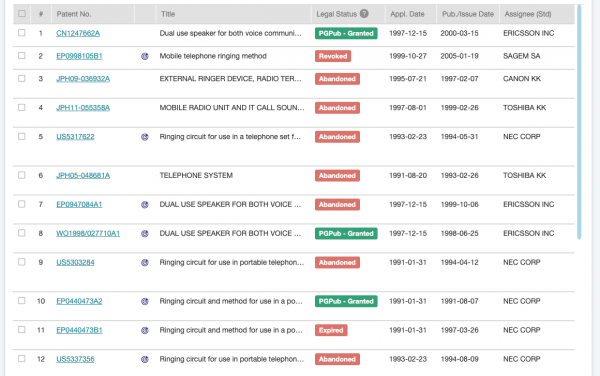Viewport: 600px width, 376px height.
Task: Click the globe icon next to US5317622
Action: click(x=145, y=137)
